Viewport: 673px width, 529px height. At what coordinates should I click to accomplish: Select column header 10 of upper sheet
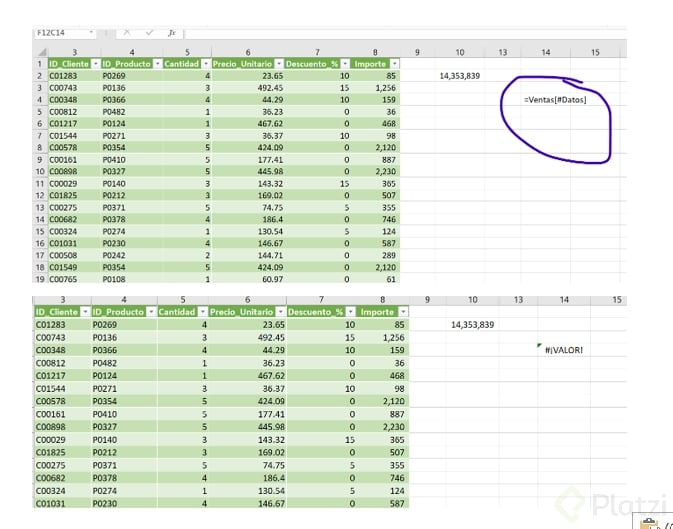point(460,52)
